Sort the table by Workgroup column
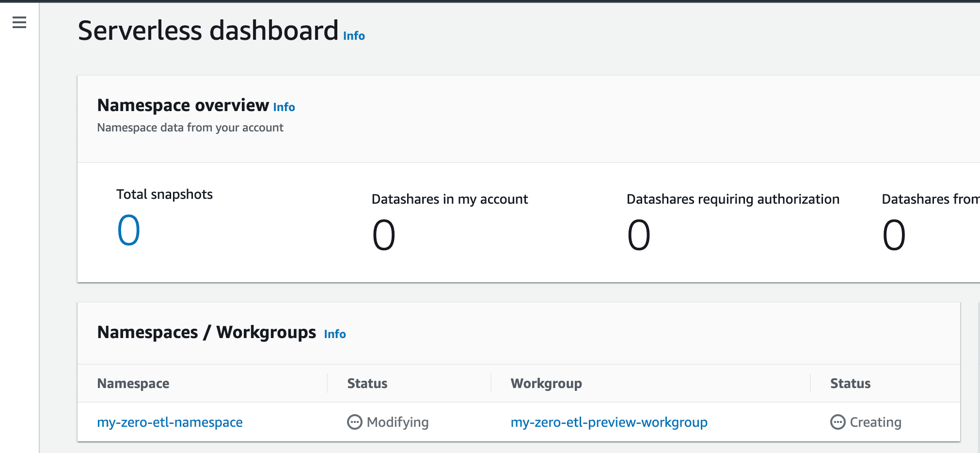Image resolution: width=980 pixels, height=453 pixels. [x=546, y=383]
